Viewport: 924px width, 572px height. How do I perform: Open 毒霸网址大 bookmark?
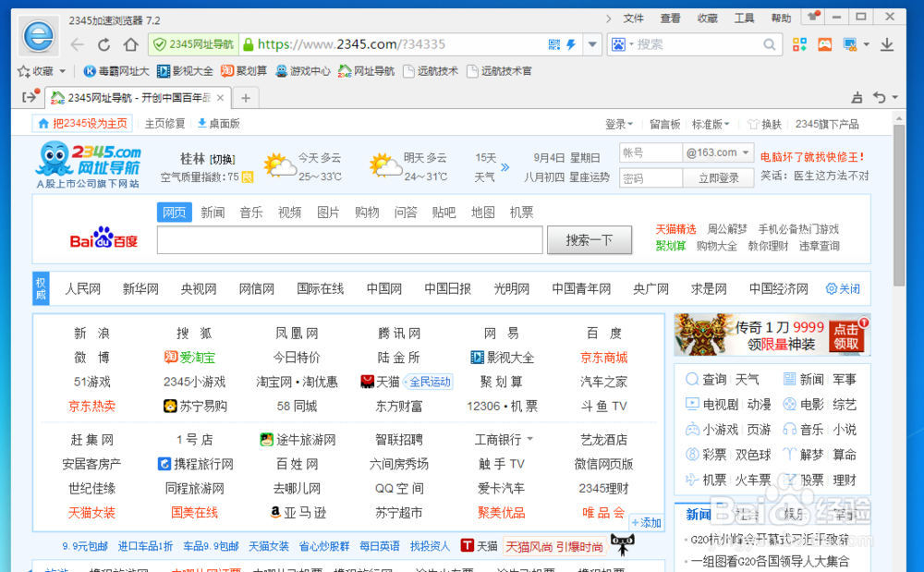click(116, 71)
